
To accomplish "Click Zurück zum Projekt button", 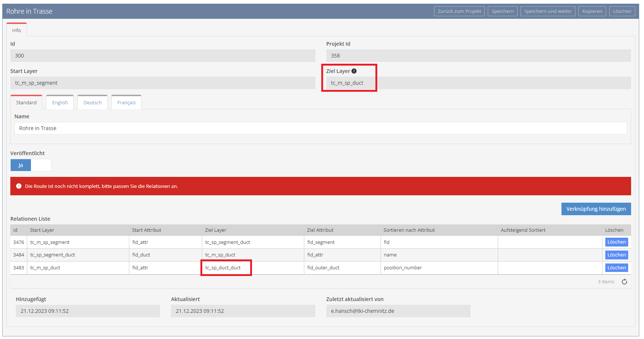I will click(x=459, y=11).
